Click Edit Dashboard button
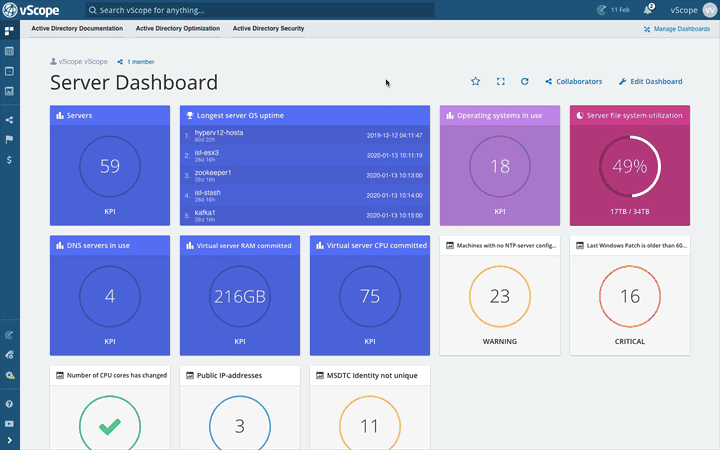The width and height of the screenshot is (720, 450). [650, 81]
